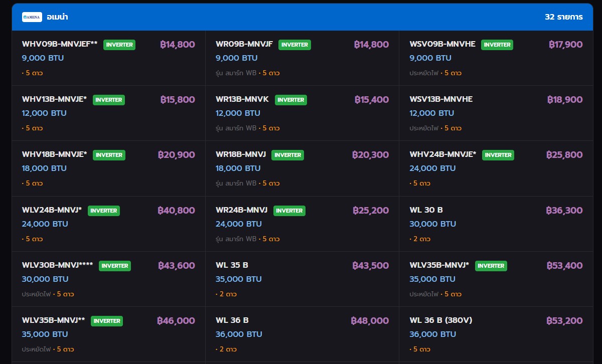Click the ฿43,500 price
This screenshot has height=364, width=602.
tap(370, 266)
